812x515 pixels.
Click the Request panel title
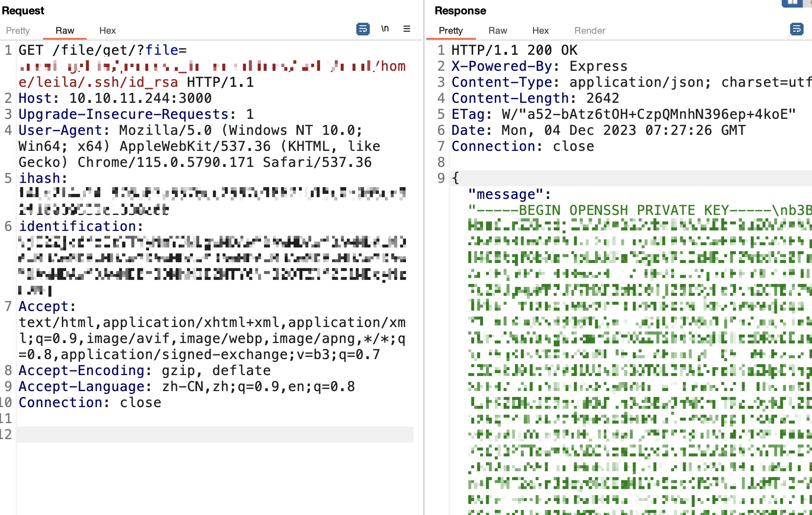click(x=23, y=11)
